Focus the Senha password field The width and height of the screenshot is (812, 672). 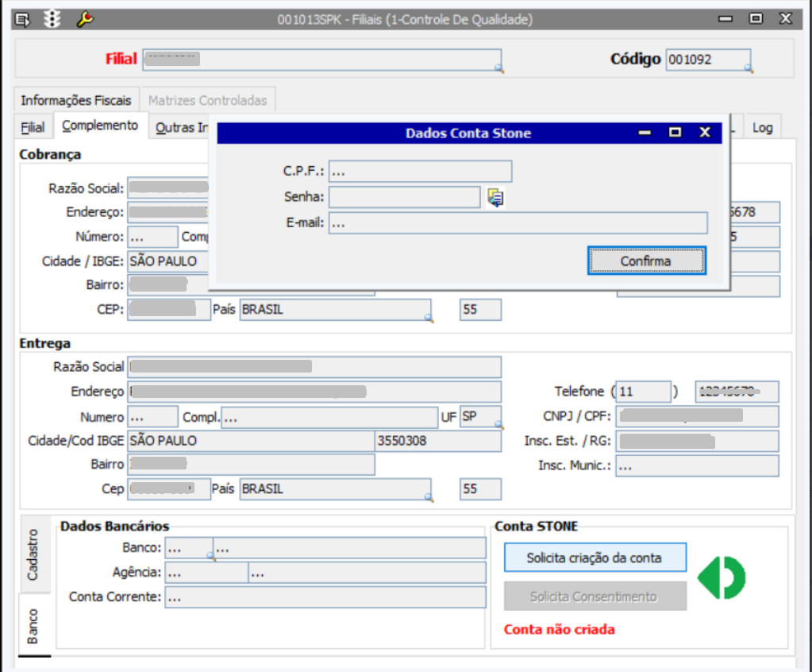[x=405, y=197]
